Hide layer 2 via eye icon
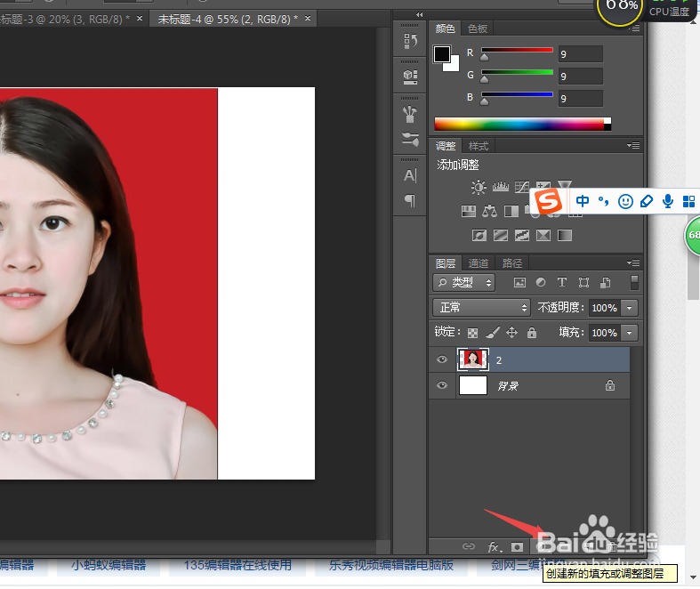 [442, 359]
